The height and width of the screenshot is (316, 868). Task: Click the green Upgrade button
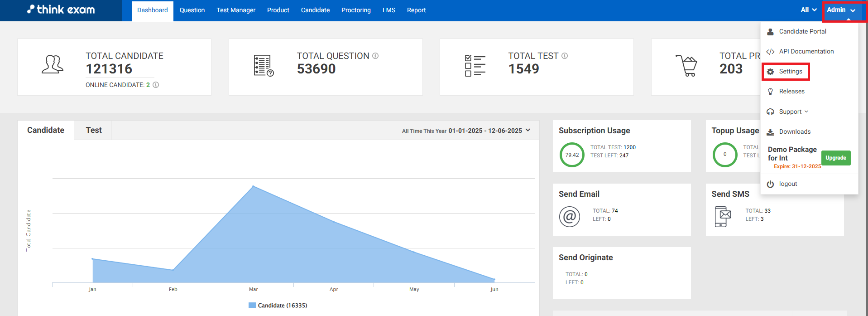click(835, 158)
